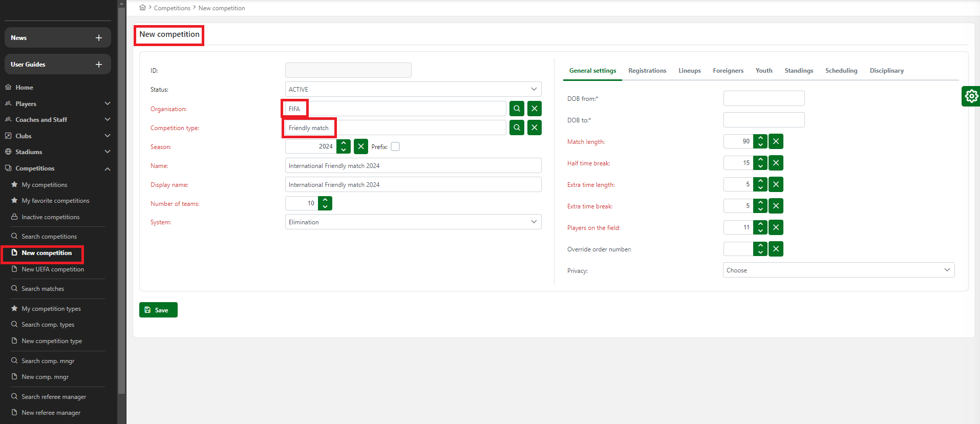This screenshot has height=424, width=980.
Task: Click the Organisation search magnifier icon
Action: pos(517,109)
